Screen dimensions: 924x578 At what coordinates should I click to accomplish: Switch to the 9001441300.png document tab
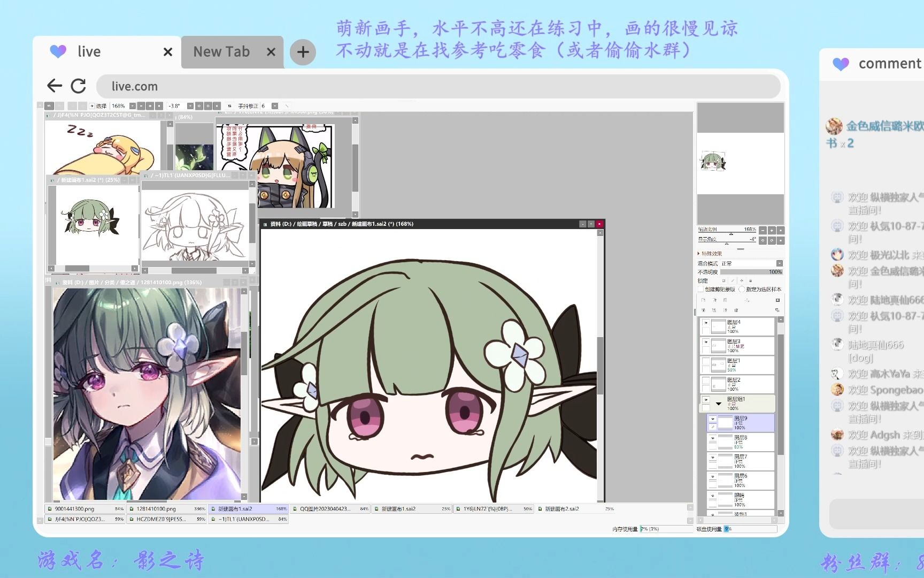coord(85,509)
